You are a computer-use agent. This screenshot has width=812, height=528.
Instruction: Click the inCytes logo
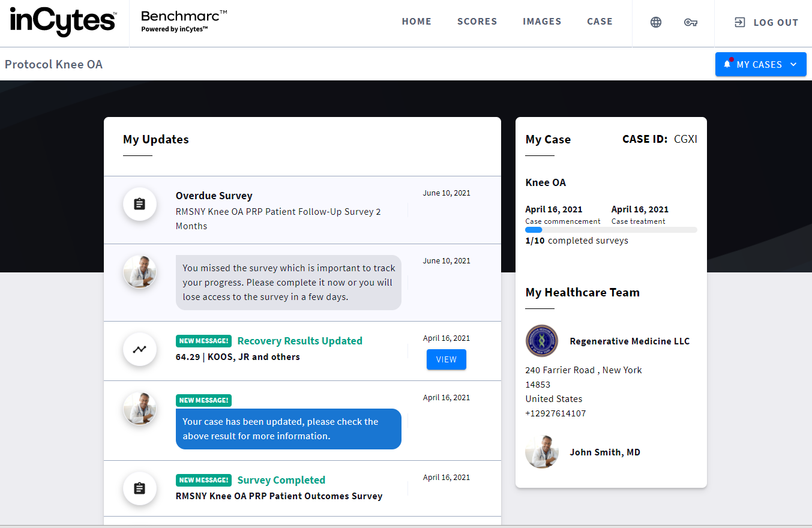click(x=63, y=22)
